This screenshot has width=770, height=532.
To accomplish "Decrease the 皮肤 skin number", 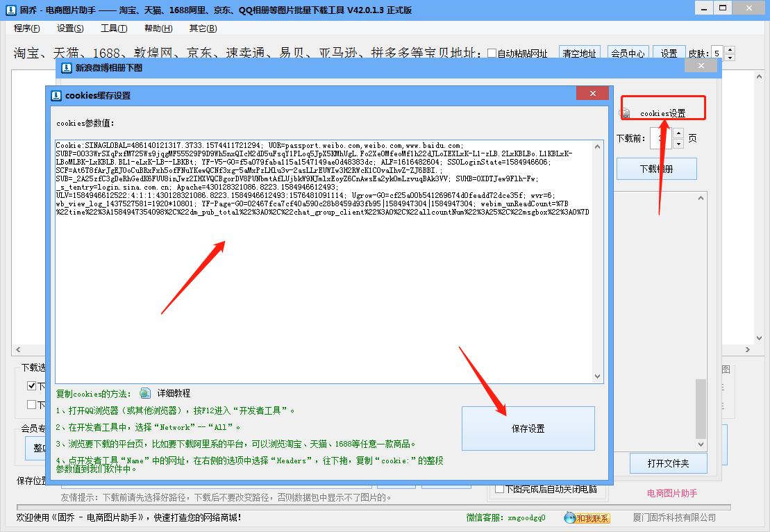I will click(730, 57).
